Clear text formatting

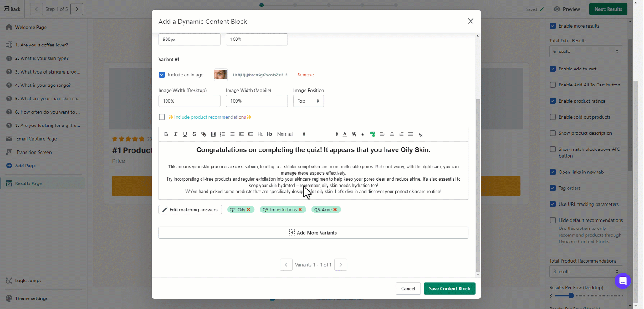click(420, 134)
